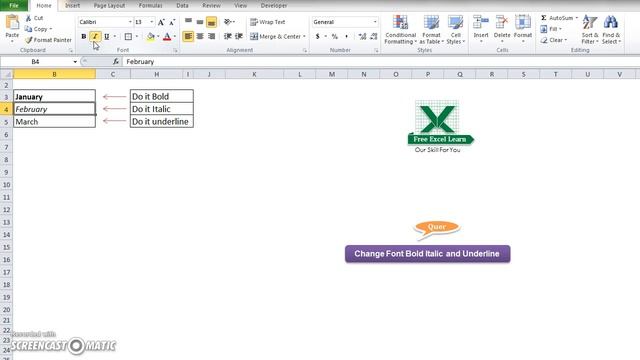Open the font size dropdown
The height and width of the screenshot is (360, 640).
click(x=152, y=22)
